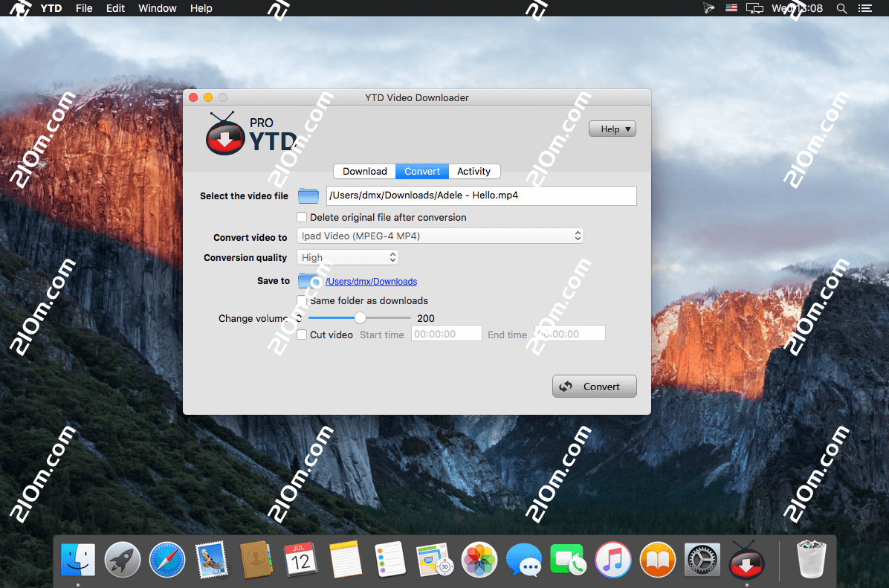Click the YTD PRO logo
The image size is (889, 588).
(x=251, y=134)
